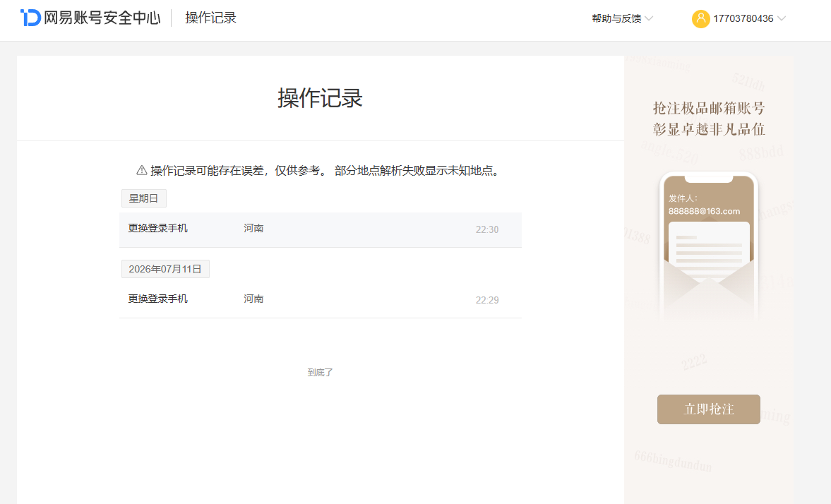Click the 22:29 timestamp
This screenshot has height=504, width=831.
486,300
